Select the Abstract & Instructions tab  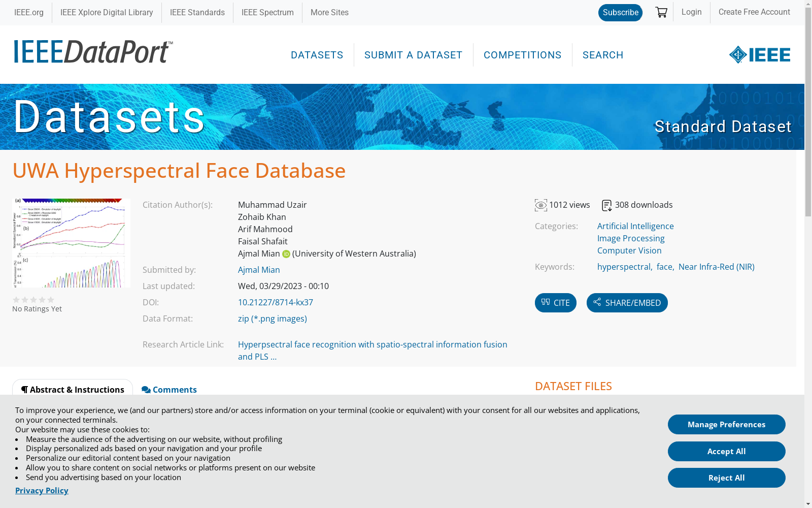pyautogui.click(x=73, y=390)
